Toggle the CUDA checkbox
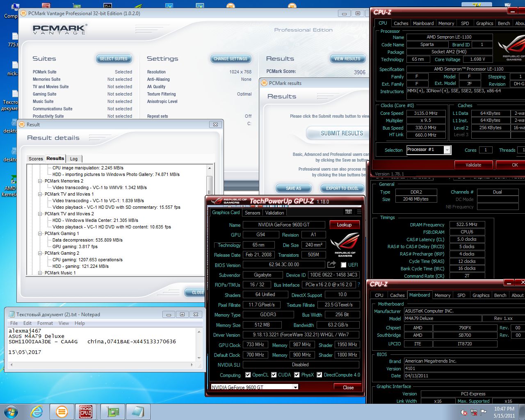Screen dimensions: 525x420 tap(274, 374)
